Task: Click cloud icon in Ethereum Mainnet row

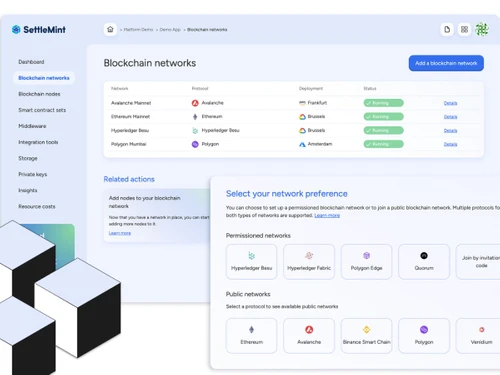Action: pos(302,117)
